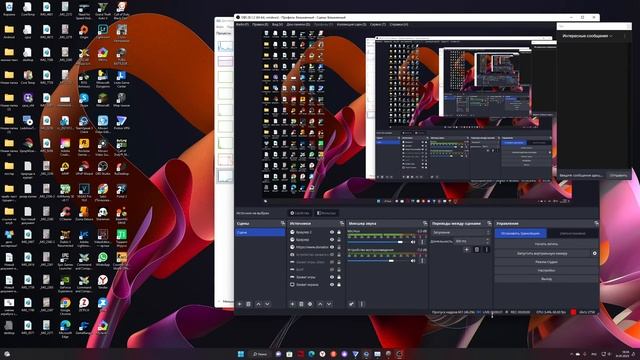Viewport: 640px width, 360px height.
Task: Open 'Свойства' properties button above the panels
Action: [300, 213]
